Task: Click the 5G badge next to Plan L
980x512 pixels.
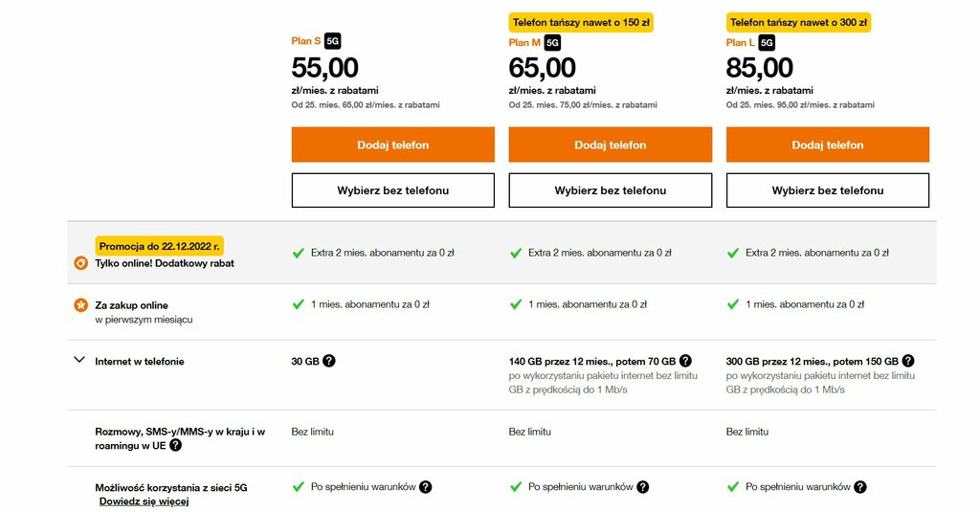Action: pos(767,42)
